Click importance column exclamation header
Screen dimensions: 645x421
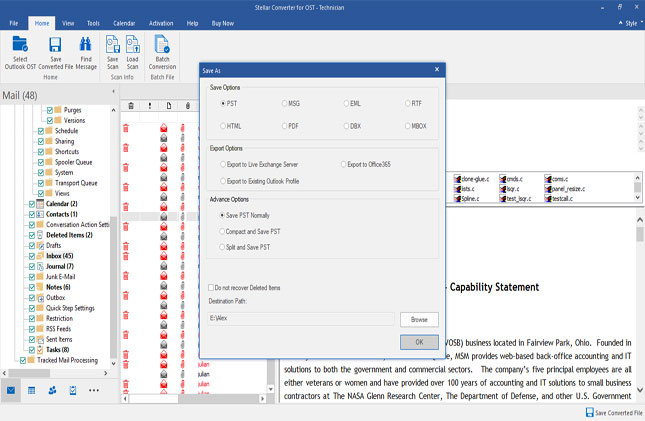[x=150, y=106]
